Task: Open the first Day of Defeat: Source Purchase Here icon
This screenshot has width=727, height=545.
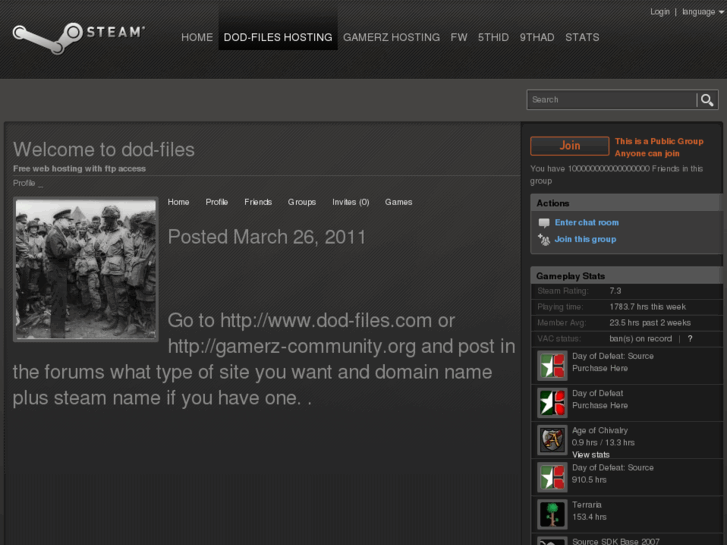Action: coord(552,366)
